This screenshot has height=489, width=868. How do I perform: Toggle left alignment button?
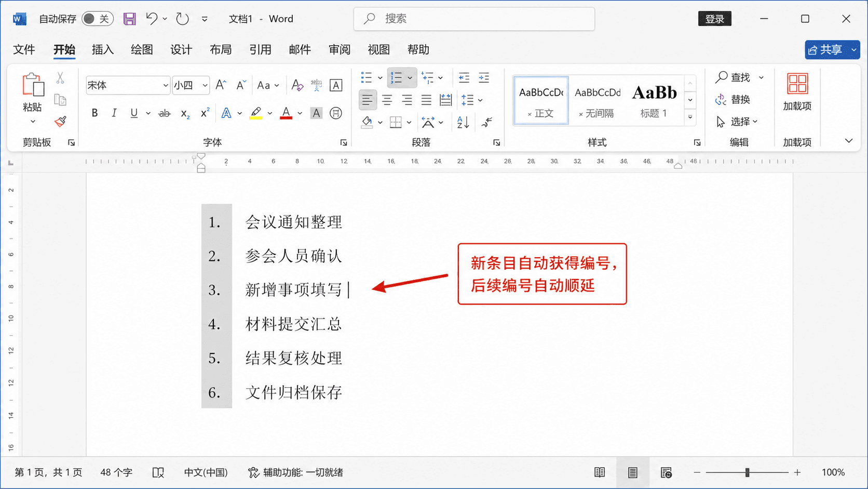[x=368, y=100]
